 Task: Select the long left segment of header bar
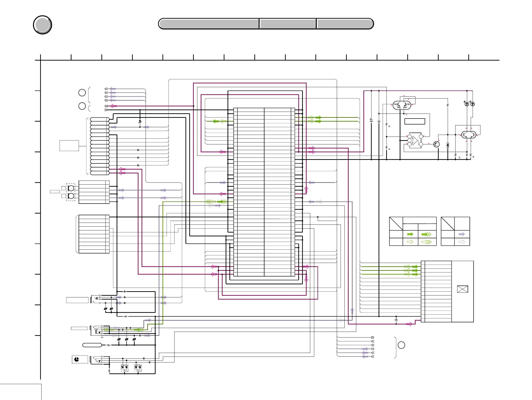tap(209, 24)
